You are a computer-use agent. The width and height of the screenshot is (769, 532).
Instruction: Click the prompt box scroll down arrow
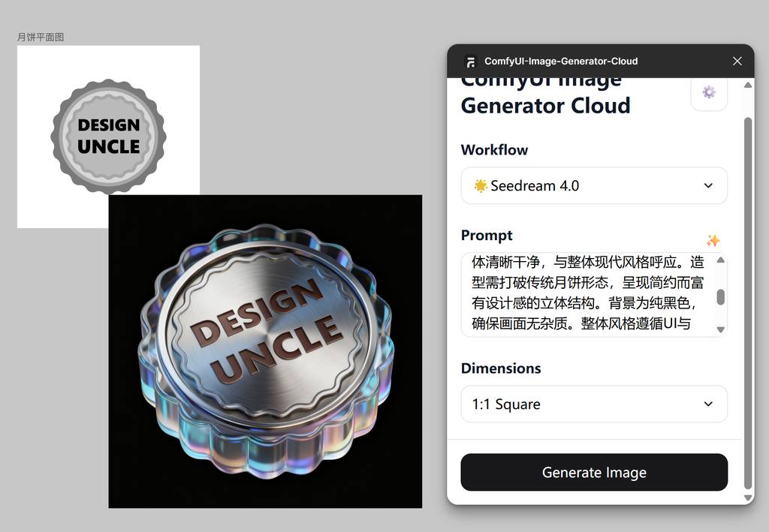point(720,329)
